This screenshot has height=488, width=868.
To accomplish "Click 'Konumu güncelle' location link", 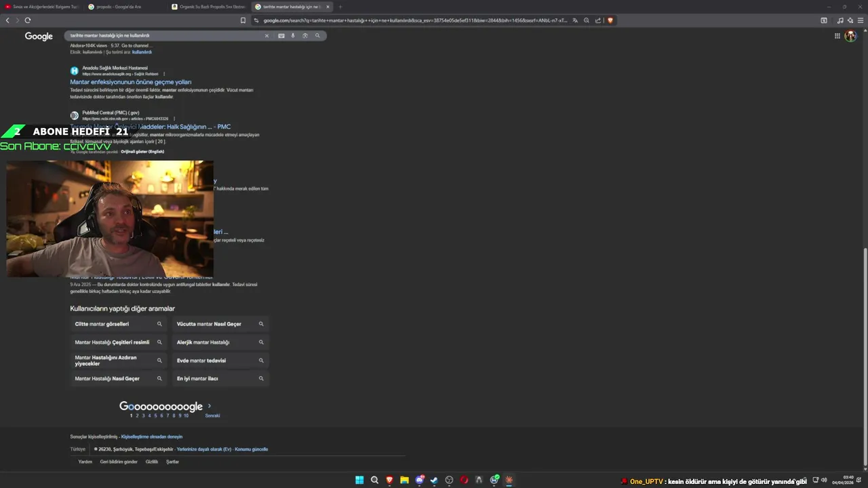I will [x=252, y=449].
